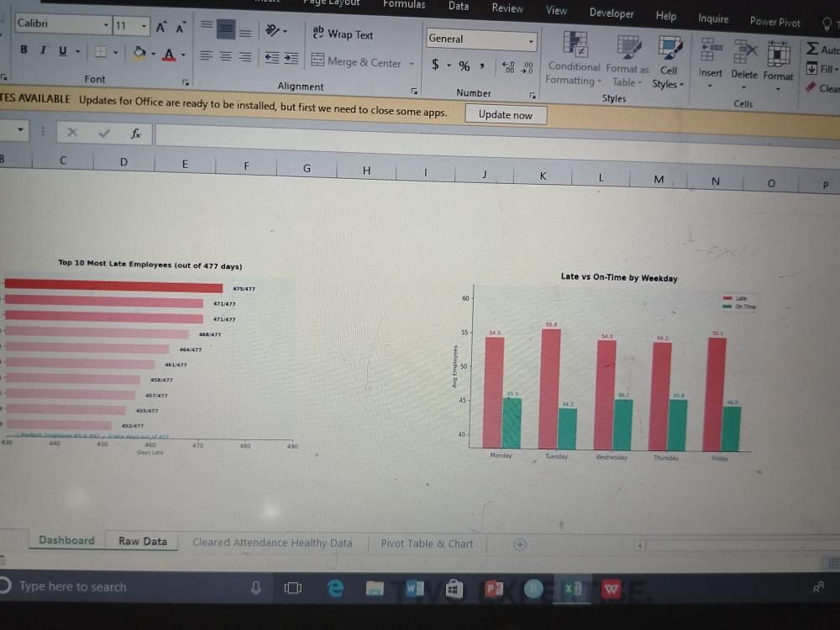
Task: Increase indent icon
Action: click(x=291, y=58)
